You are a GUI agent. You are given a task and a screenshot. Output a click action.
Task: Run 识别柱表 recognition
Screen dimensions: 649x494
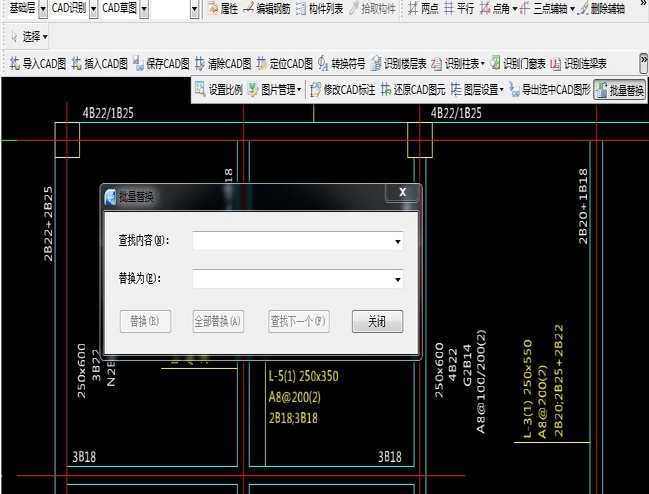[455, 63]
